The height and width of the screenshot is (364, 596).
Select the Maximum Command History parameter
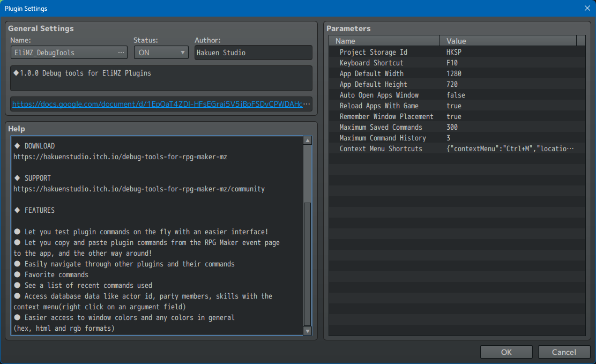[457, 138]
